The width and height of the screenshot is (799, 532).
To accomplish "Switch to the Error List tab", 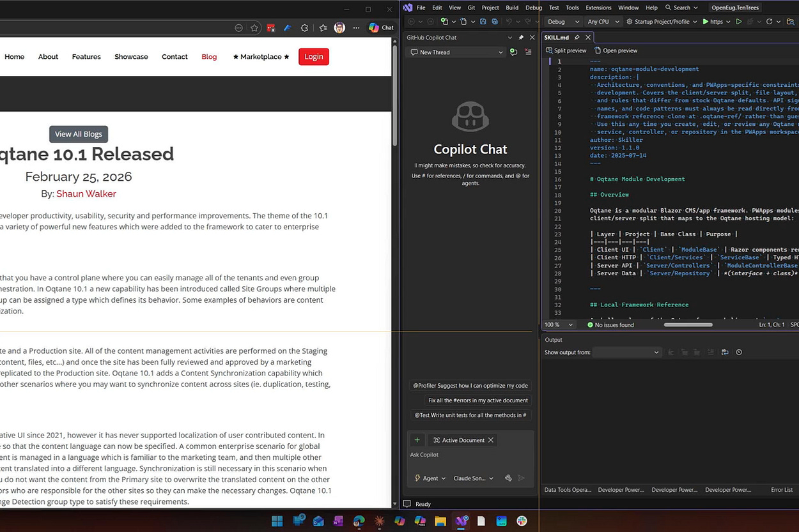I will (x=782, y=490).
